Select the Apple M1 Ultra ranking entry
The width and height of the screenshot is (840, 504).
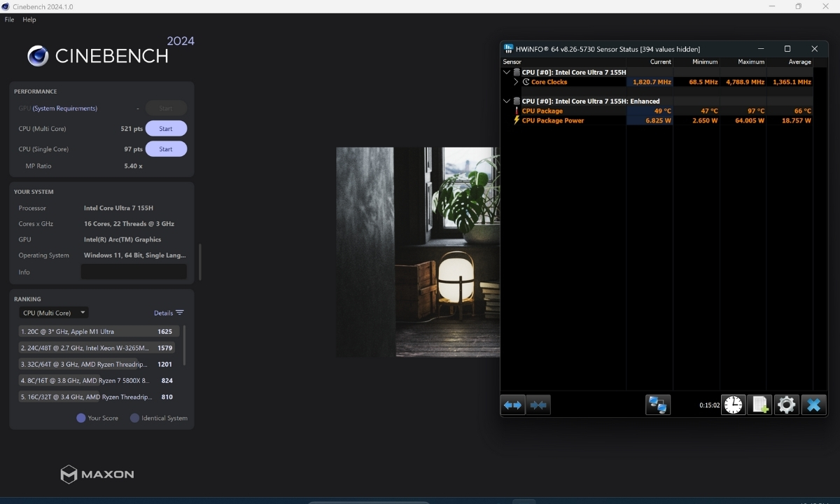point(99,332)
